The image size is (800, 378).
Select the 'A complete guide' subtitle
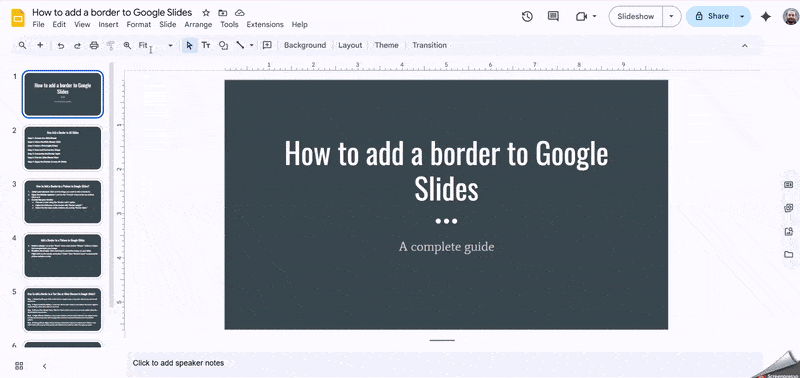446,247
